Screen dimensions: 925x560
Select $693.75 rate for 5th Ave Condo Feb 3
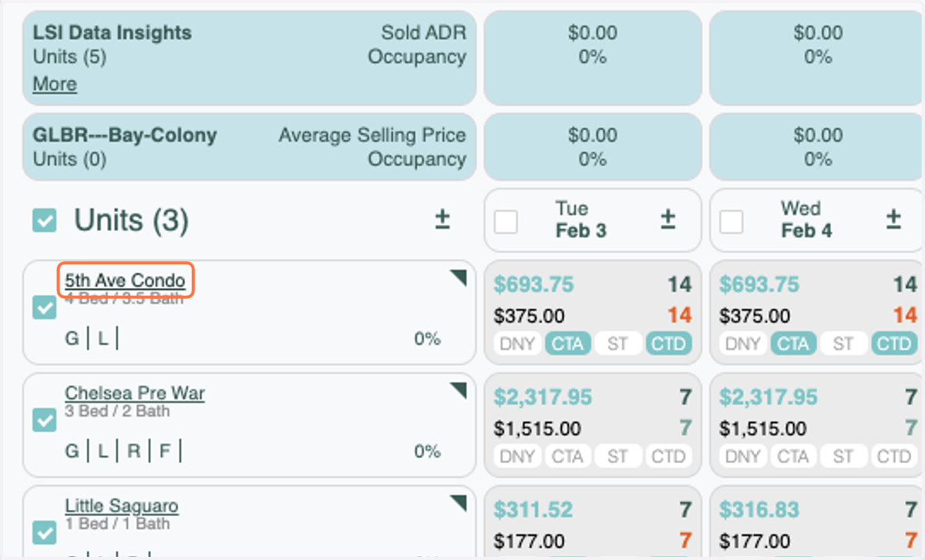point(533,285)
